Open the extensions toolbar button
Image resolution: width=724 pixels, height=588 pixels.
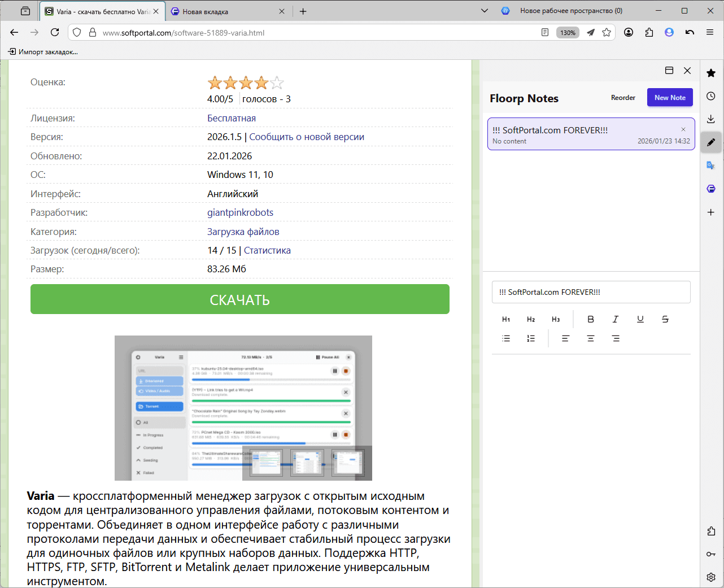(649, 33)
